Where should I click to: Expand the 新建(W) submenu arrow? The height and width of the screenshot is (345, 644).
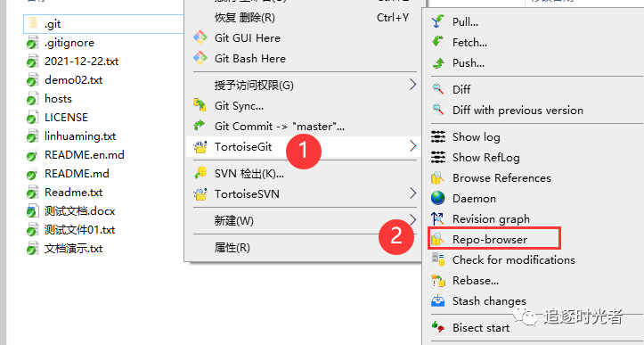tap(412, 219)
